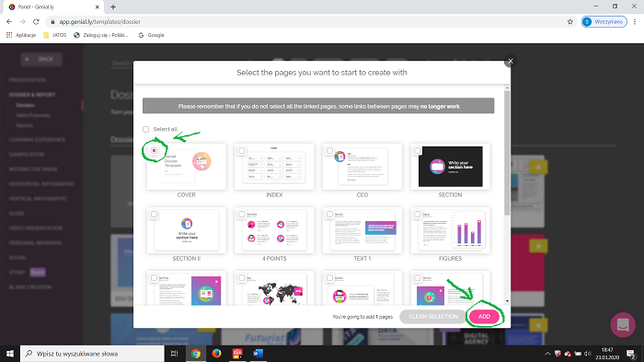Select the FIGURES page thumbnail
Image resolution: width=644 pixels, height=362 pixels.
tap(450, 230)
